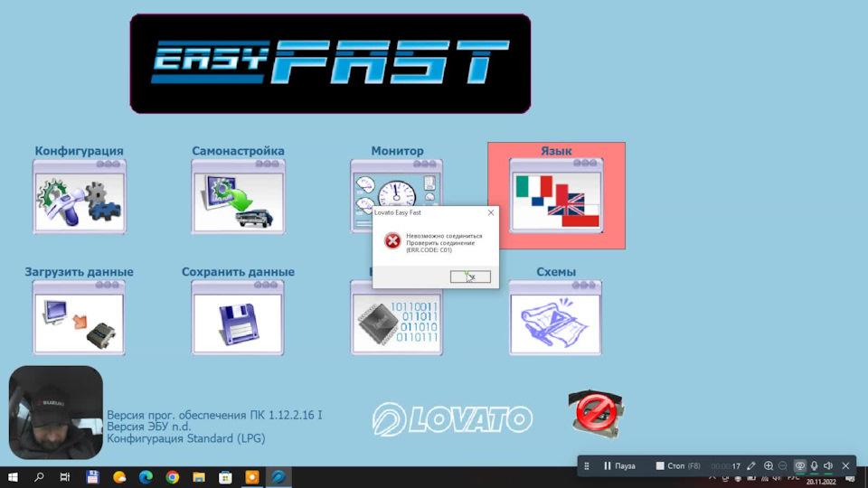Open the weather app on taskbar
The height and width of the screenshot is (488, 868).
[119, 477]
